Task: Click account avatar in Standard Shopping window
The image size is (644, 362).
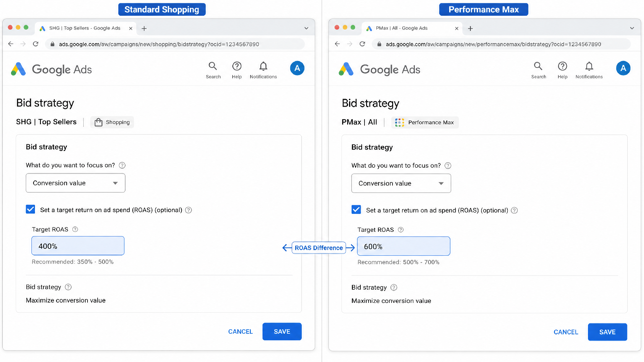Action: pos(297,68)
